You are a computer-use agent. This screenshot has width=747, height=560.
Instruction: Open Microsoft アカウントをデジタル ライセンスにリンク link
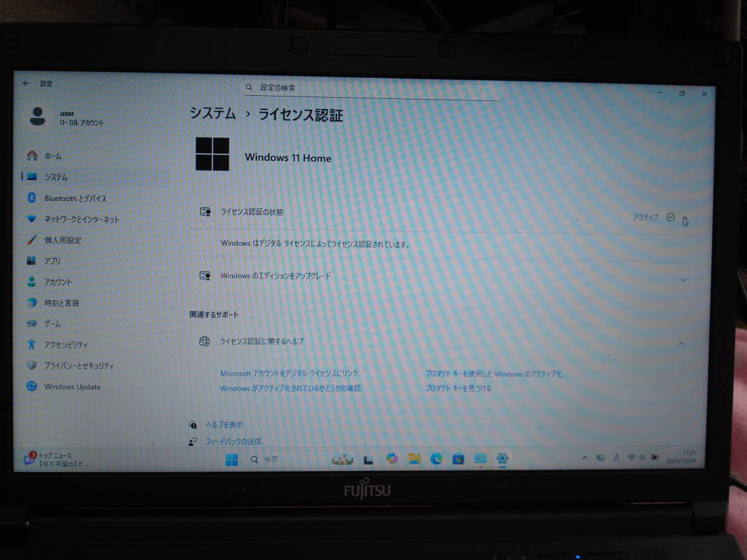289,374
